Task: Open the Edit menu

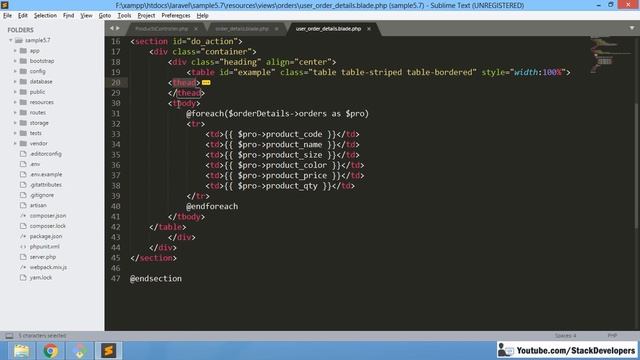Action: (22, 16)
